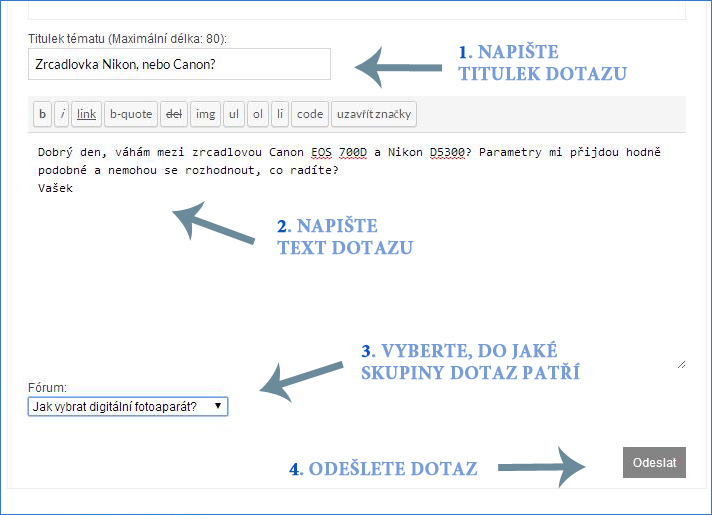Image resolution: width=712 pixels, height=515 pixels.
Task: Open the Fórum dropdown list
Action: (128, 407)
